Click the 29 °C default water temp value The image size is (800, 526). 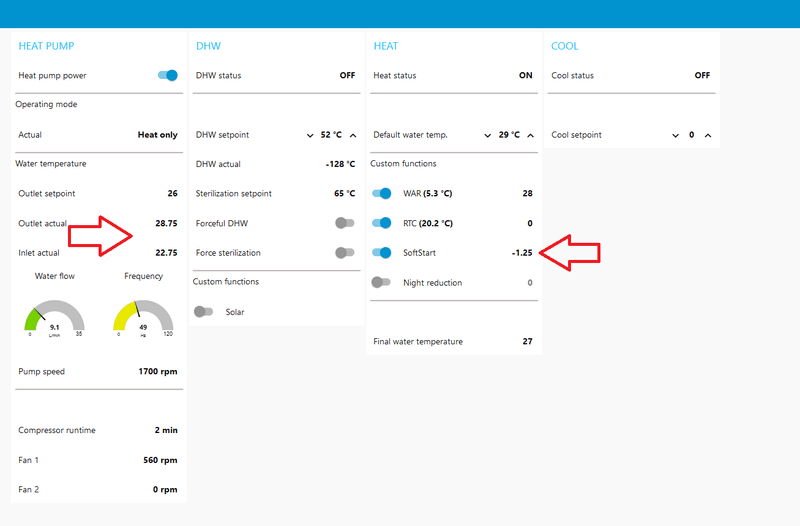(x=509, y=135)
